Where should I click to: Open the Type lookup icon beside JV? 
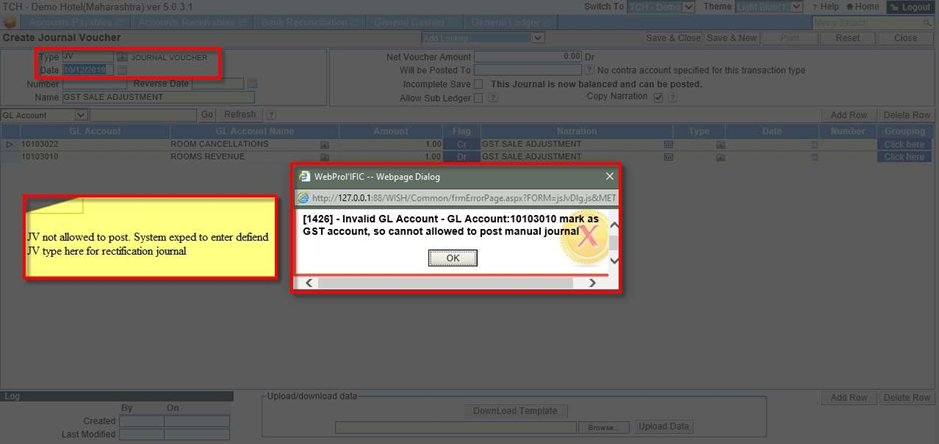[122, 58]
